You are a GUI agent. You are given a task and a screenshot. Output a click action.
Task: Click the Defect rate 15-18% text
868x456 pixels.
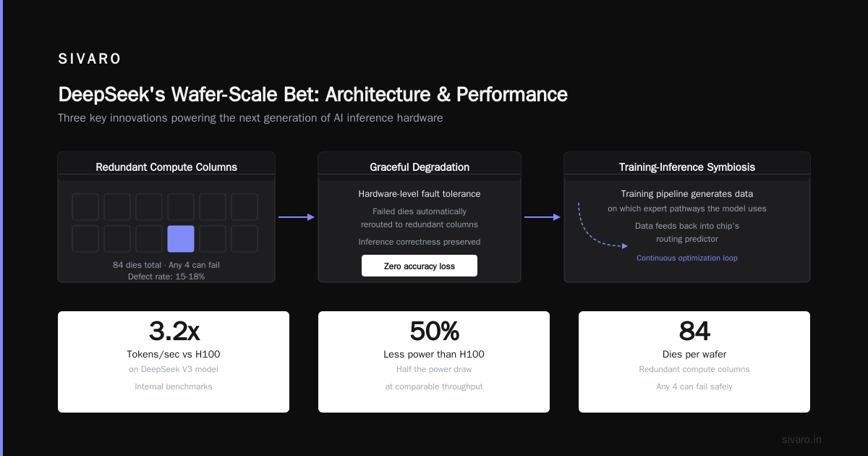(166, 276)
